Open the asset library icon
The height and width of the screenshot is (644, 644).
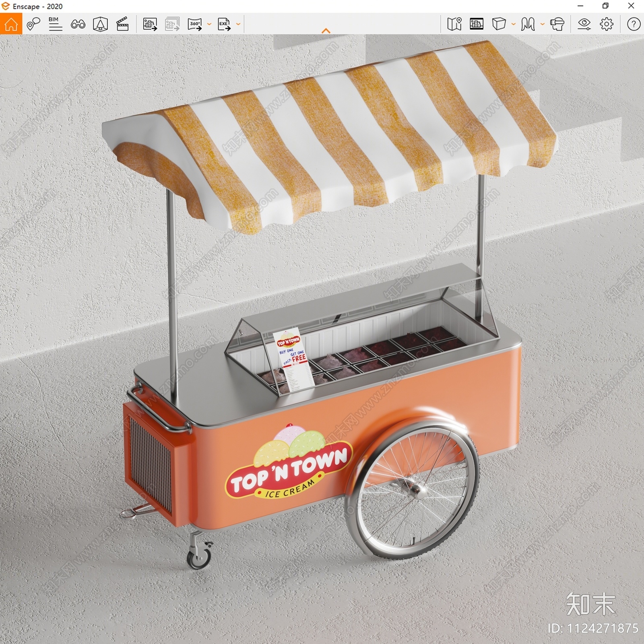(477, 24)
